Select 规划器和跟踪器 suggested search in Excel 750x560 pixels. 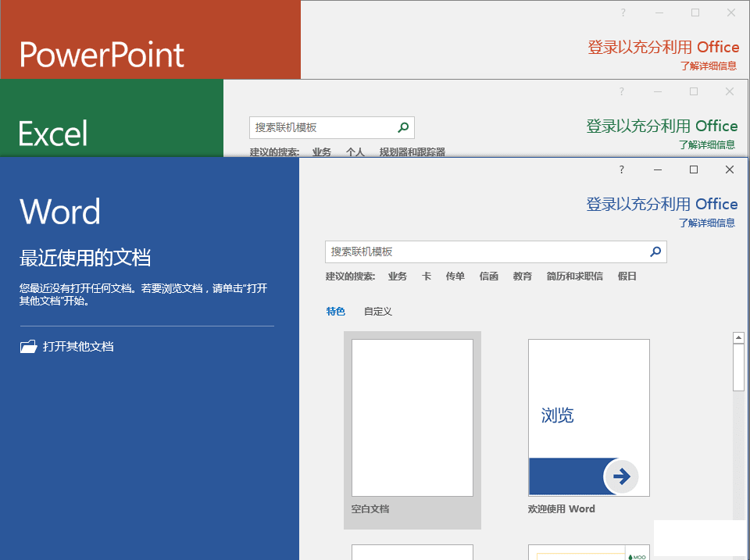coord(412,152)
